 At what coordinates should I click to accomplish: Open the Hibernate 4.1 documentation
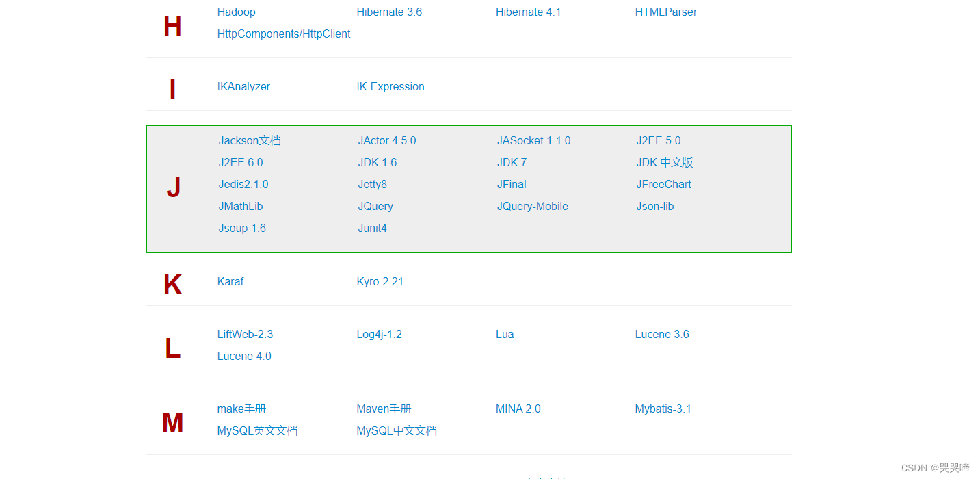[x=528, y=12]
